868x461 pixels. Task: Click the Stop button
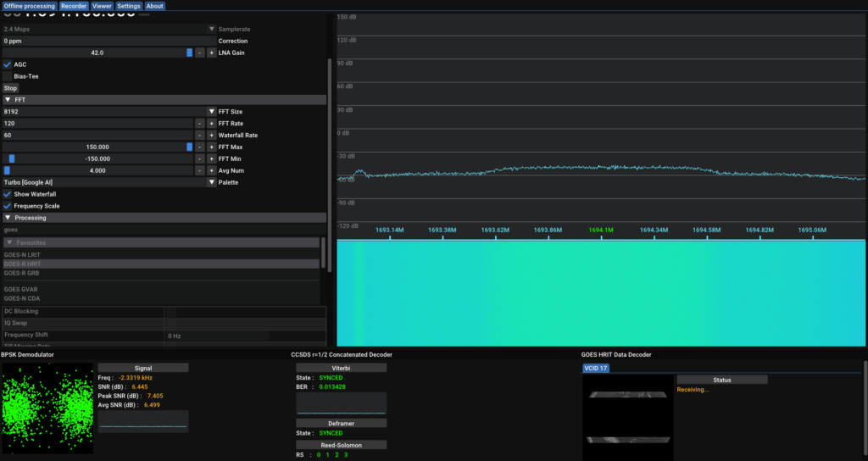(x=10, y=88)
